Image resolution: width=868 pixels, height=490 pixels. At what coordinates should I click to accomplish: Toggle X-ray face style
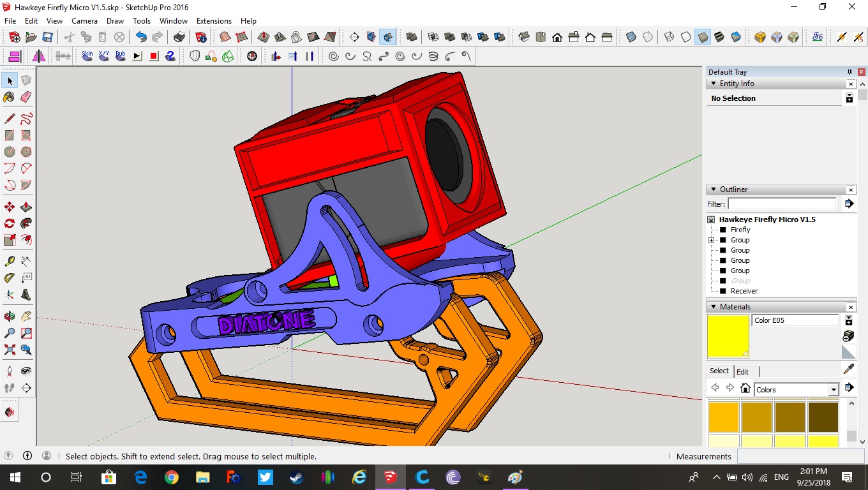631,37
